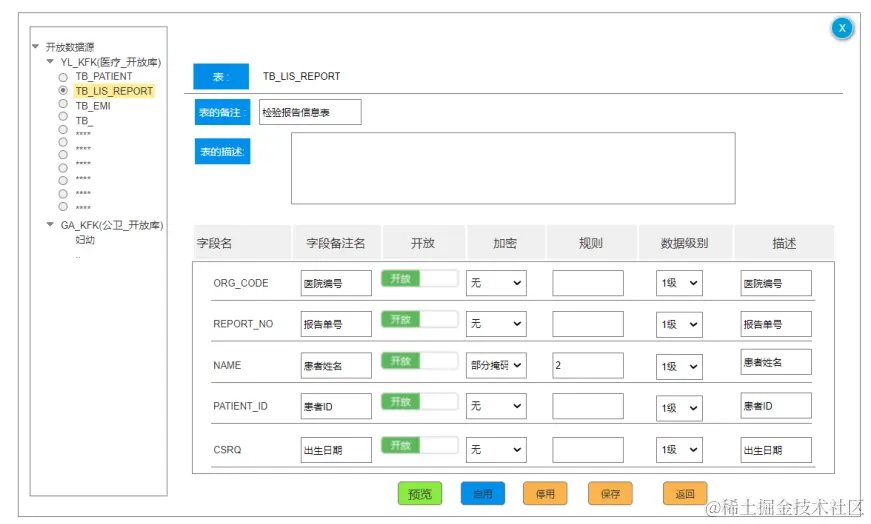The height and width of the screenshot is (524, 871).
Task: Click the 字段备注名 field for ORG_CODE
Action: click(x=336, y=283)
